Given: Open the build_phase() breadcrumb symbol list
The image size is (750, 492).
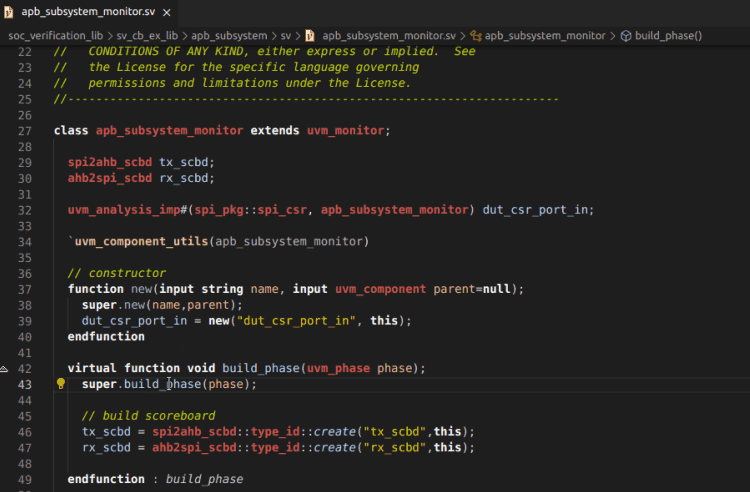Looking at the screenshot, I should [x=669, y=35].
